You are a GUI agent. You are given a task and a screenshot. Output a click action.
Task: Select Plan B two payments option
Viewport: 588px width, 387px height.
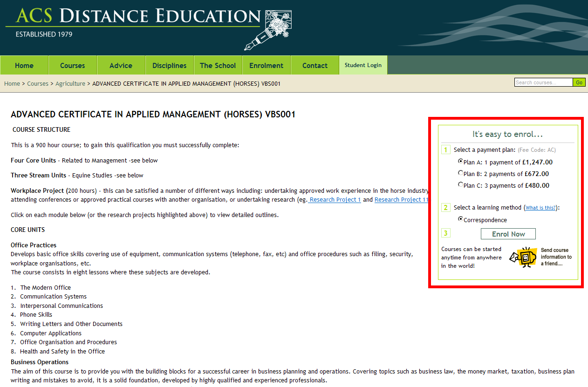pos(461,173)
